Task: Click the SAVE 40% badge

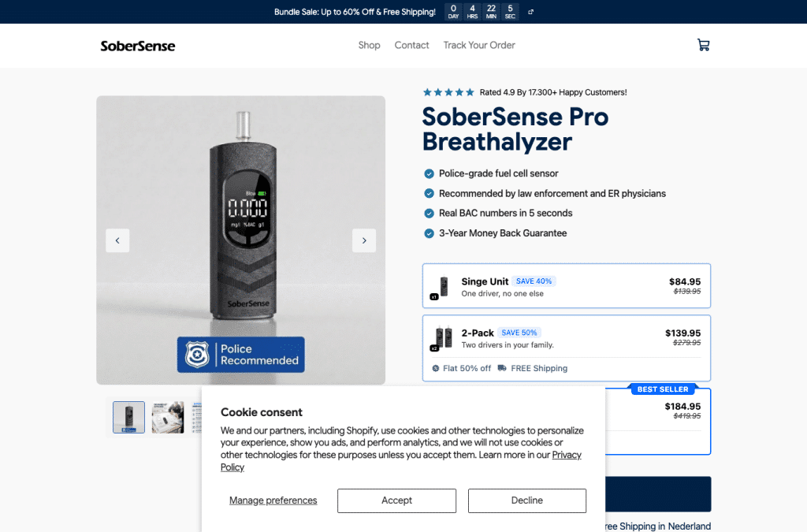Action: pos(534,281)
